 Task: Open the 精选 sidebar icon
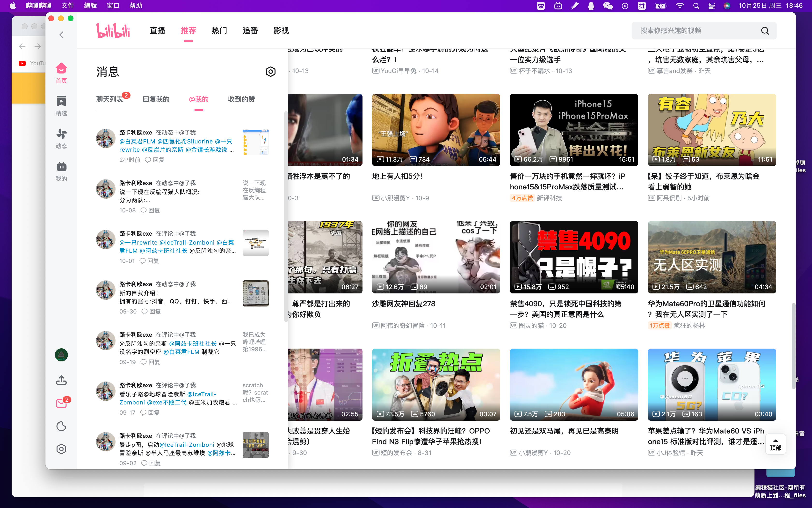(61, 106)
